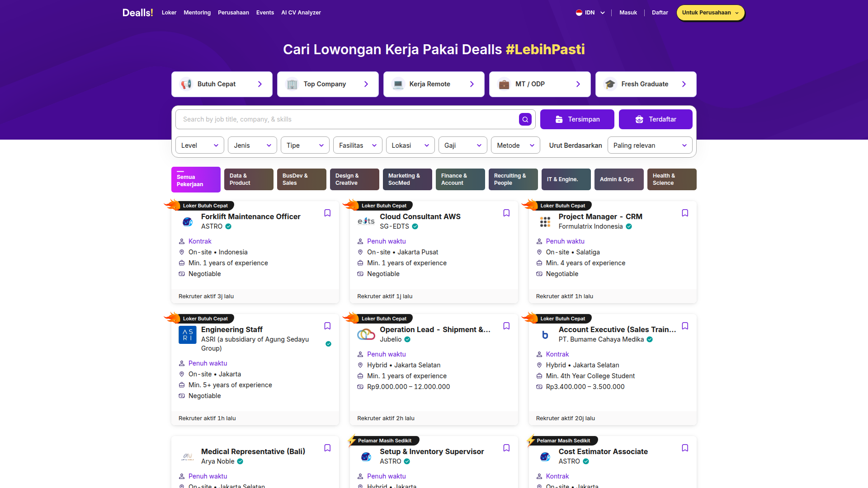Viewport: 868px width, 488px height.
Task: Open the Perusahaan menu item
Action: 233,13
